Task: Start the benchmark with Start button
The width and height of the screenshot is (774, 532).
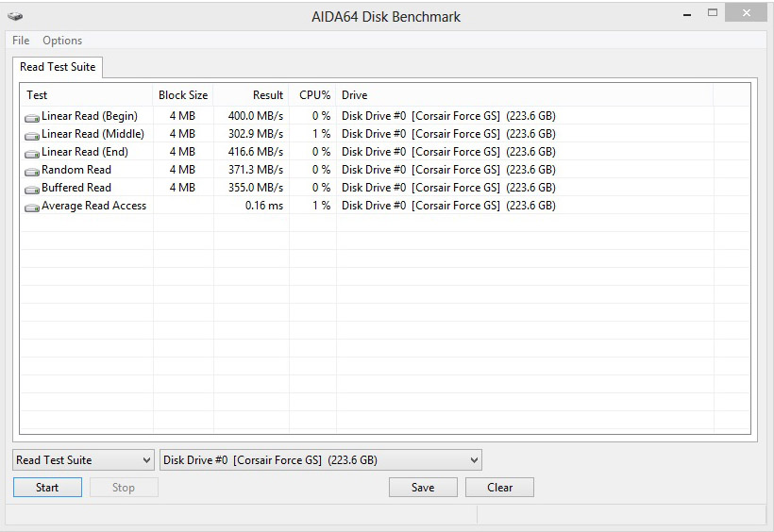Action: tap(47, 488)
